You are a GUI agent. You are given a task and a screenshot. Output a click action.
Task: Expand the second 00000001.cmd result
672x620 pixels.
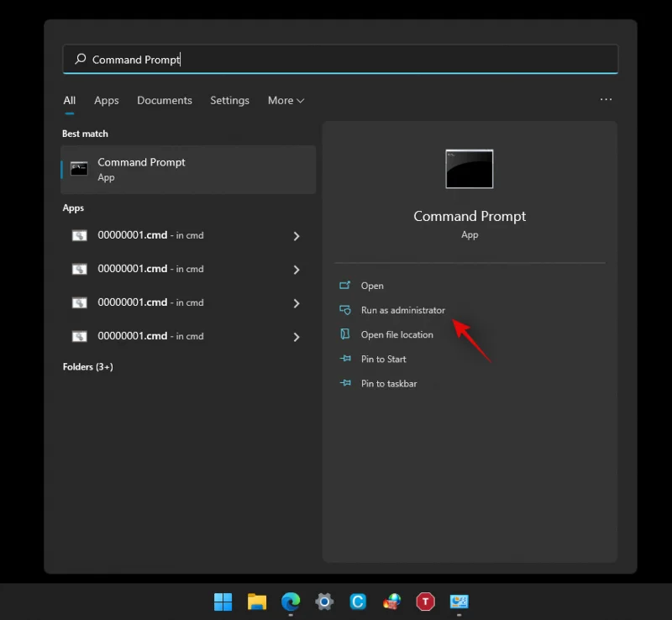297,269
